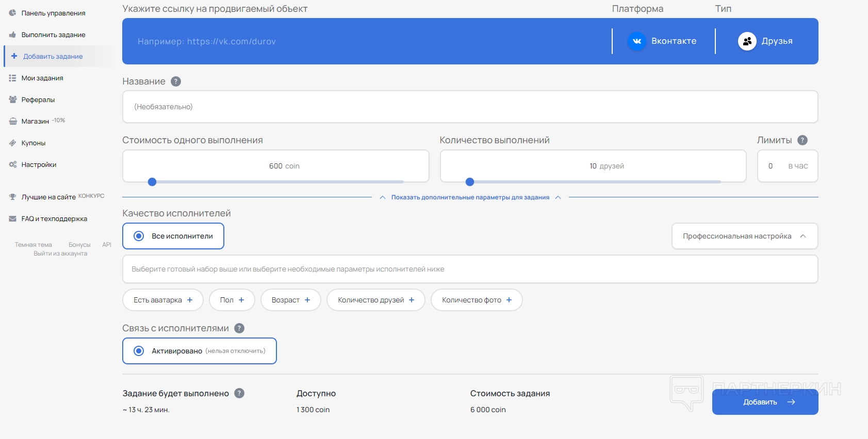This screenshot has height=439, width=868.
Task: Click help icon beside Задание будет выполнено
Action: click(239, 393)
